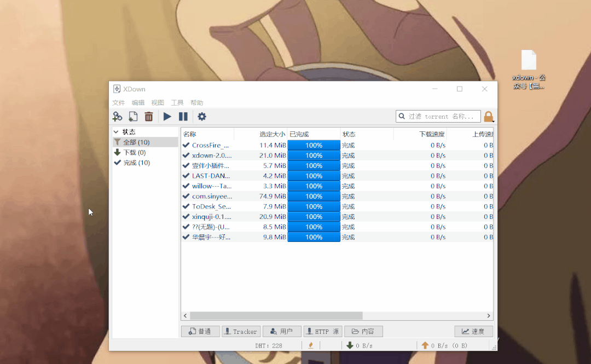Switch to the 普通 tab
The image size is (591, 364).
point(200,331)
